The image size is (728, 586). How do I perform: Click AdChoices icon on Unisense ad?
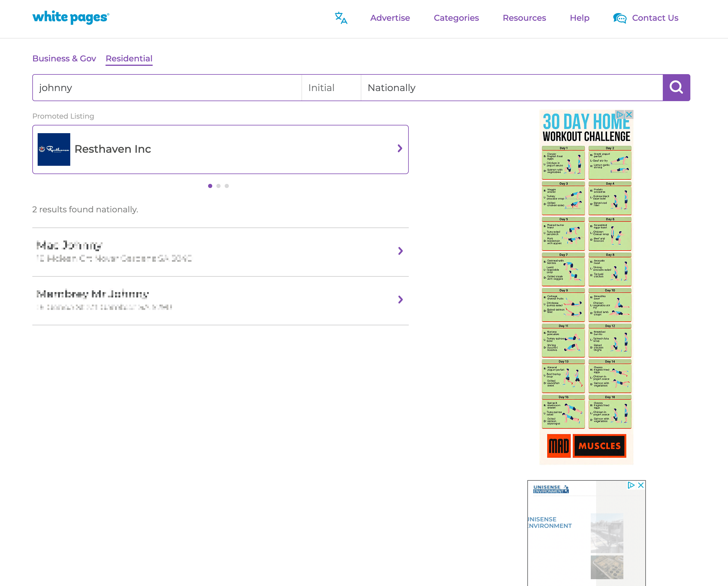click(631, 485)
